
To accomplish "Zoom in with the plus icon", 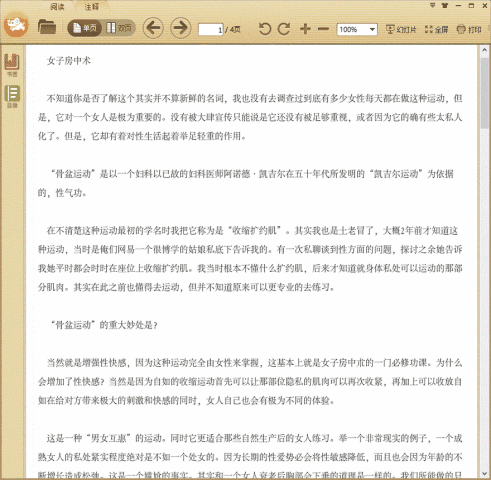I will [x=305, y=29].
